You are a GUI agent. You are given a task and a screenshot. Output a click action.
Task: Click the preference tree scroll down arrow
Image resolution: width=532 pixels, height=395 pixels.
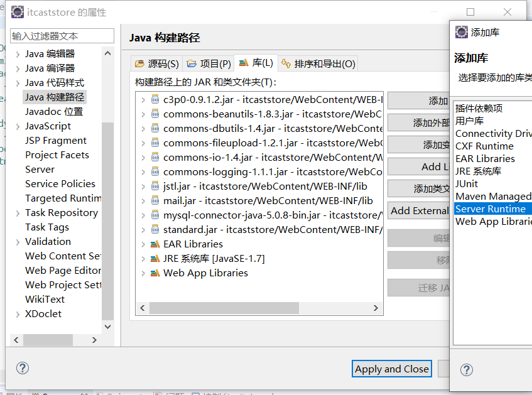[x=107, y=327]
